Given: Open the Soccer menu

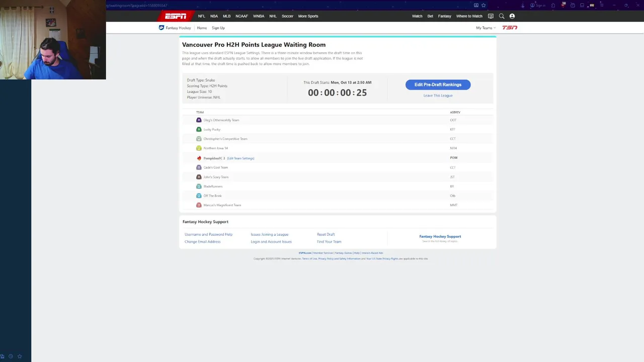Looking at the screenshot, I should pyautogui.click(x=287, y=16).
